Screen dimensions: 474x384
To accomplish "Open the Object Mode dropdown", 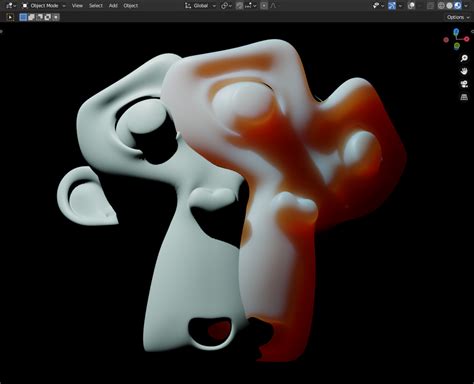I will (44, 6).
